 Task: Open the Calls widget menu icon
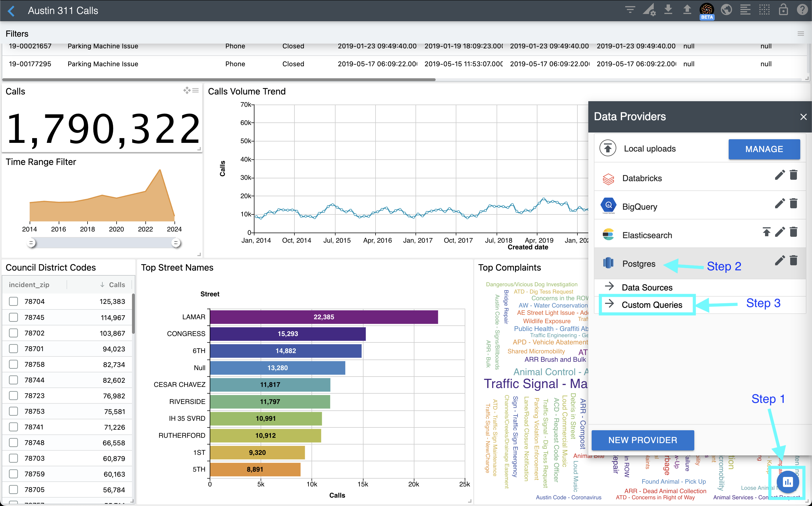pos(196,90)
